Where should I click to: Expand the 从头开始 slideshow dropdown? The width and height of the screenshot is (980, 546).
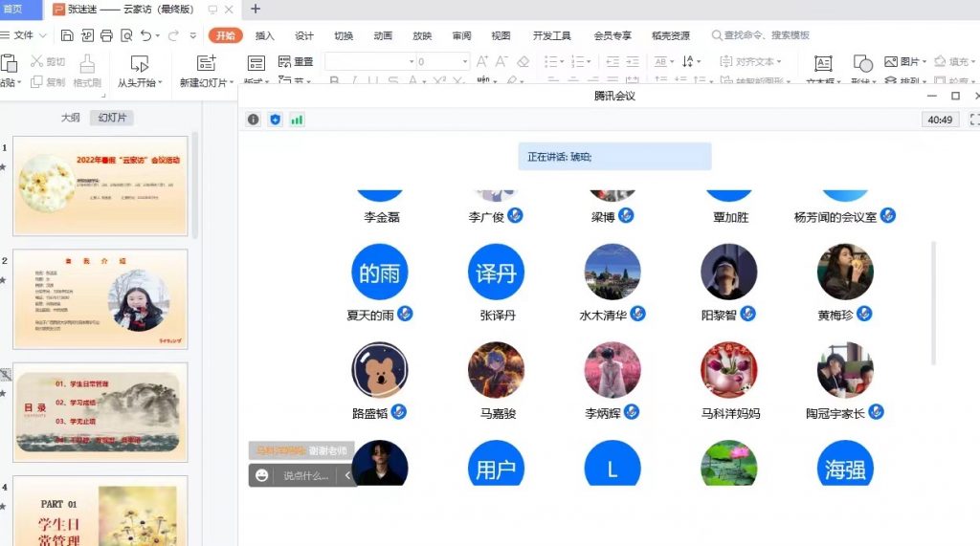click(160, 83)
